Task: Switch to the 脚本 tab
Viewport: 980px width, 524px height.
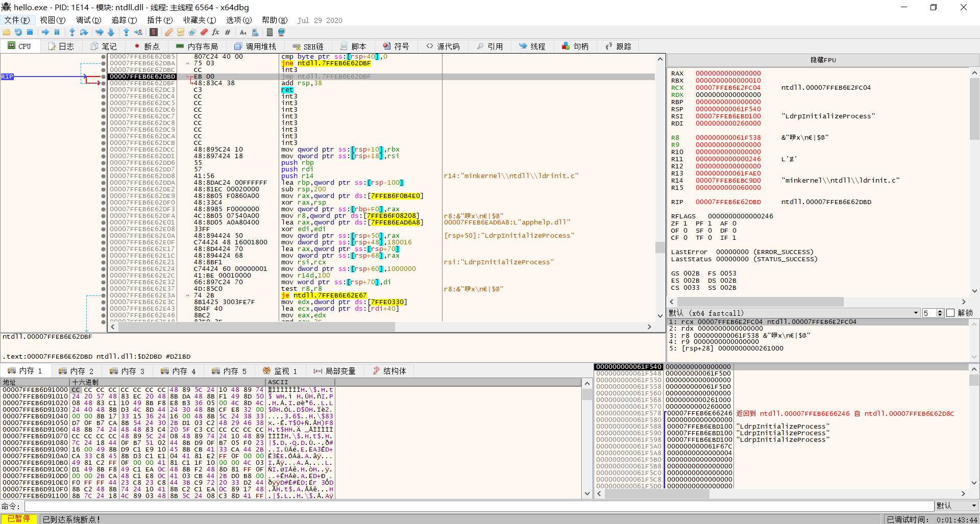Action: click(353, 46)
